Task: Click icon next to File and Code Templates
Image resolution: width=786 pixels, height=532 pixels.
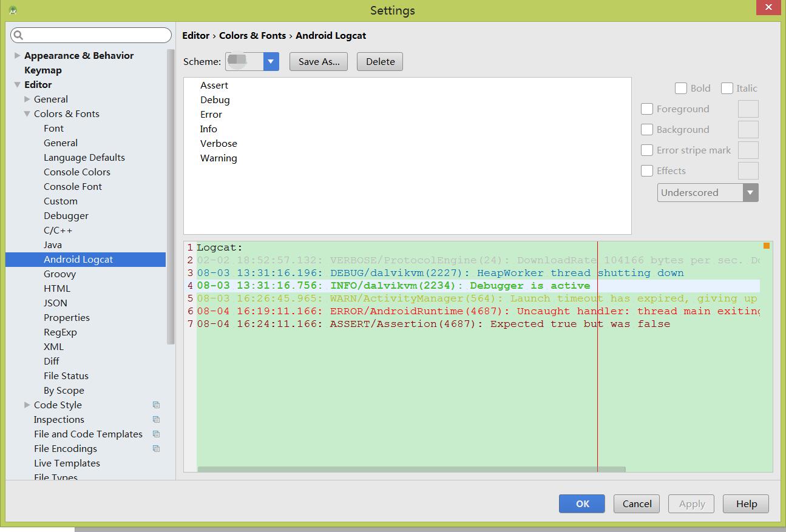Action: pos(156,434)
